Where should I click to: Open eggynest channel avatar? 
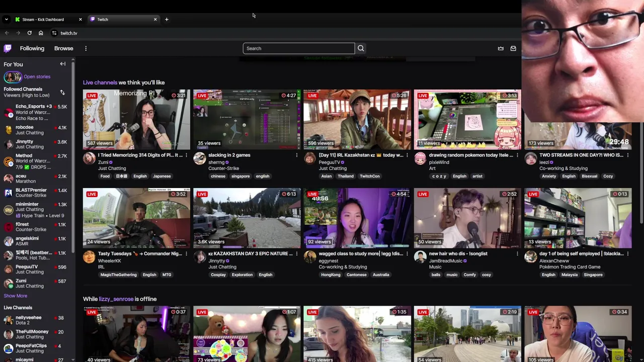[x=310, y=257]
